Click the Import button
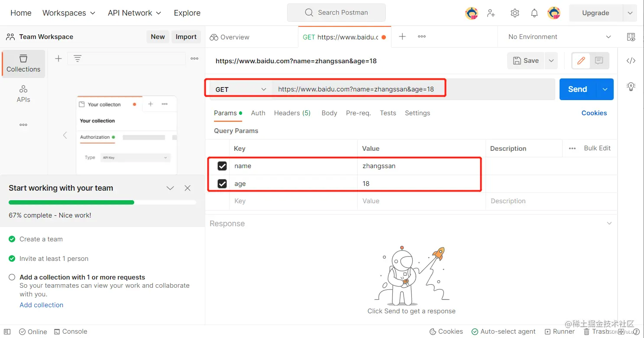Viewport: 644px width, 338px height. (186, 37)
